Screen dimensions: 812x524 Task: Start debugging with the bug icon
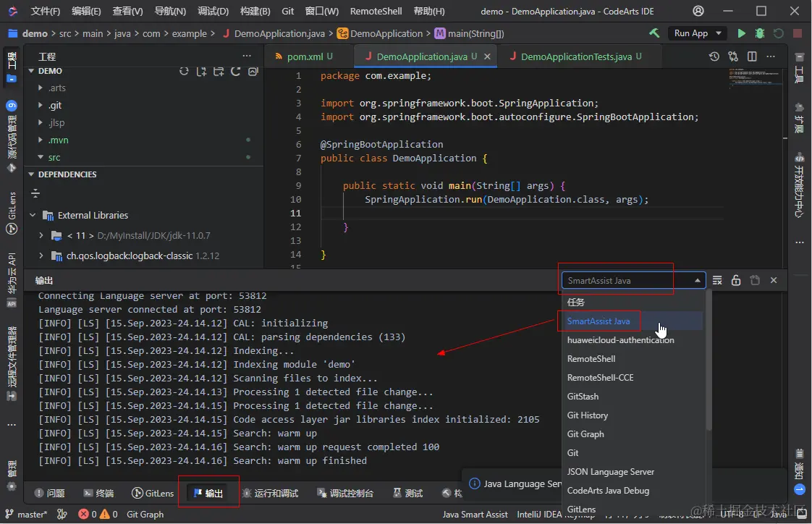(760, 33)
